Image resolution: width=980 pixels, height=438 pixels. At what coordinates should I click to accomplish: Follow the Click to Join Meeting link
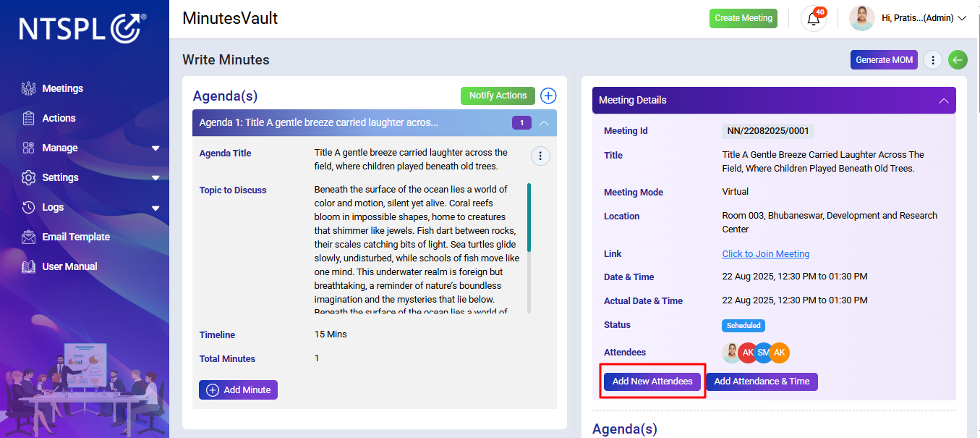tap(766, 254)
